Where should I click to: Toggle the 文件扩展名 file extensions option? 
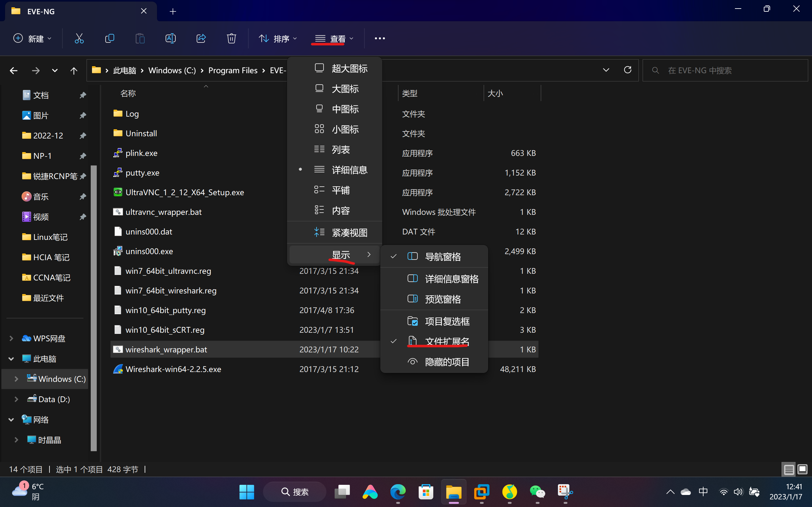coord(446,341)
